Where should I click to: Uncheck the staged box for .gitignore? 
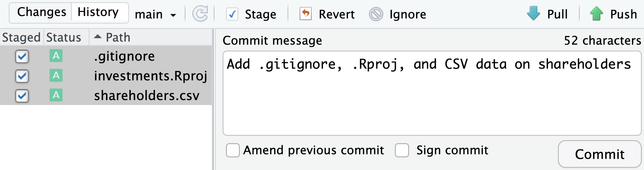(x=22, y=57)
